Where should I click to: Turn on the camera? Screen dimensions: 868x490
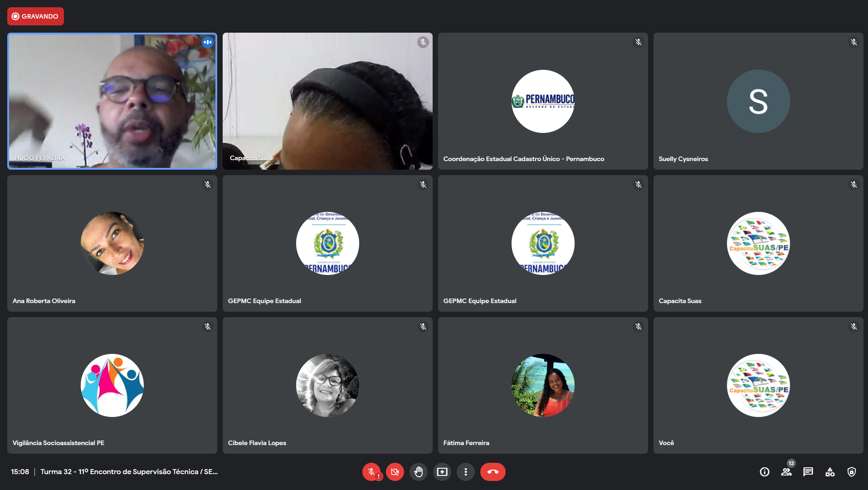pyautogui.click(x=395, y=472)
